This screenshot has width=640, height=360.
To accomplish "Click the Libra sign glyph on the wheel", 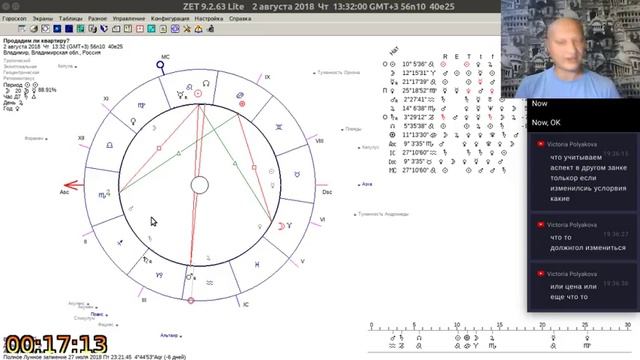I will (x=110, y=145).
